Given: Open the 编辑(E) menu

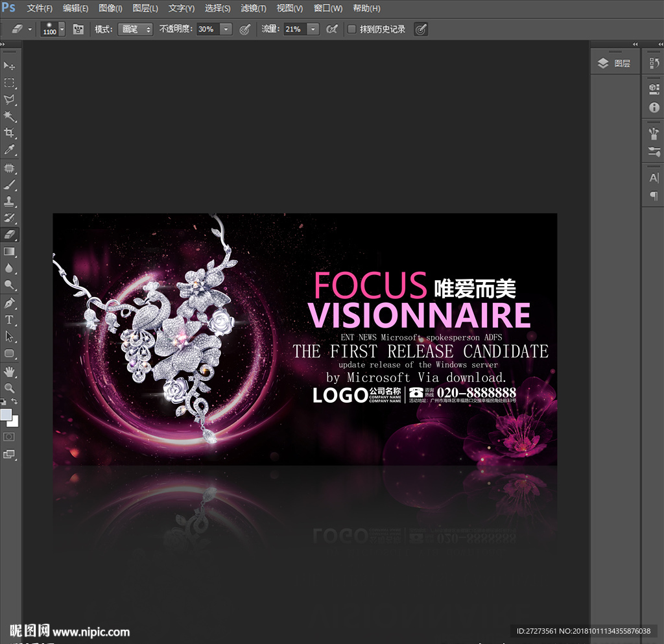Looking at the screenshot, I should coord(75,8).
